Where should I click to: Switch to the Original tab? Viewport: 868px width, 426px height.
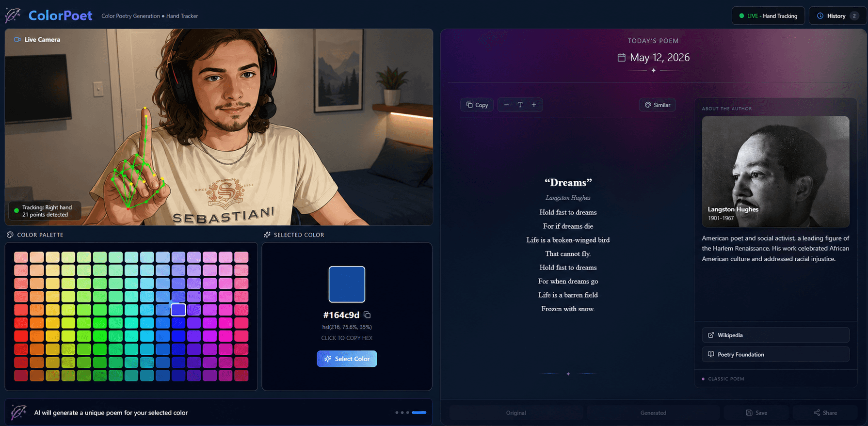516,412
